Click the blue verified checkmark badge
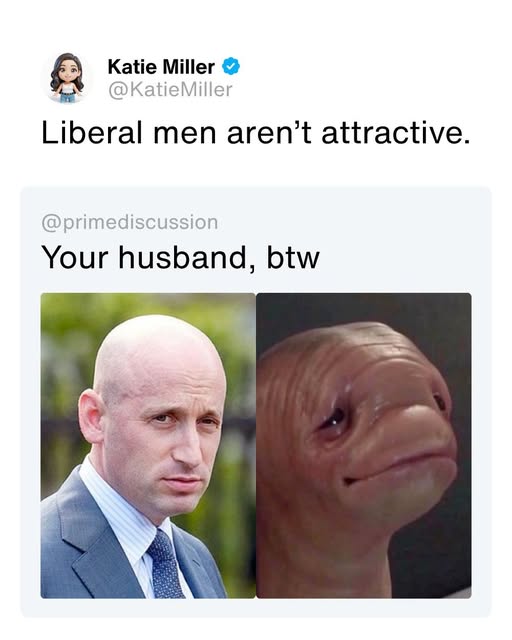 231,67
